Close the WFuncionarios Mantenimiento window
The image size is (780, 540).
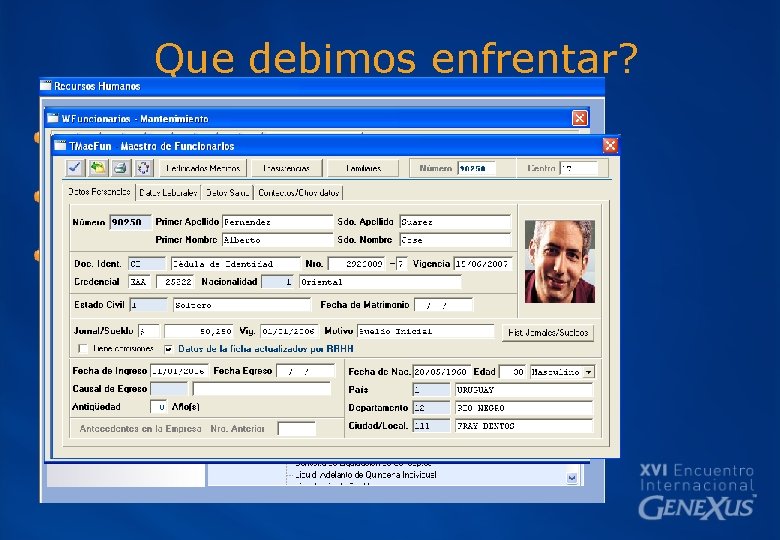coord(580,118)
